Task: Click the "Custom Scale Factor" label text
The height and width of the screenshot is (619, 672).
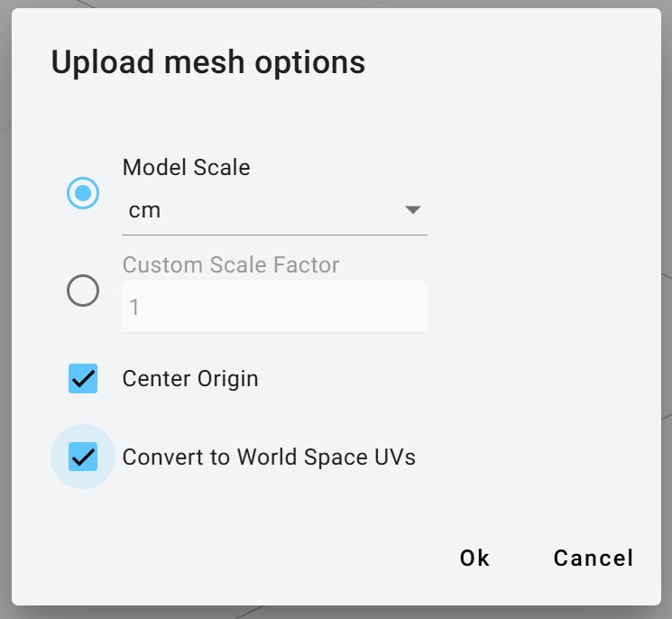Action: point(231,265)
